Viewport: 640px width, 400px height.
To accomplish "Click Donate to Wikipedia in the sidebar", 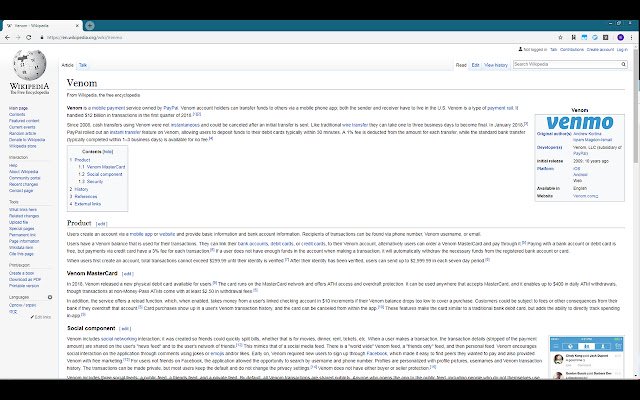I will pyautogui.click(x=27, y=140).
